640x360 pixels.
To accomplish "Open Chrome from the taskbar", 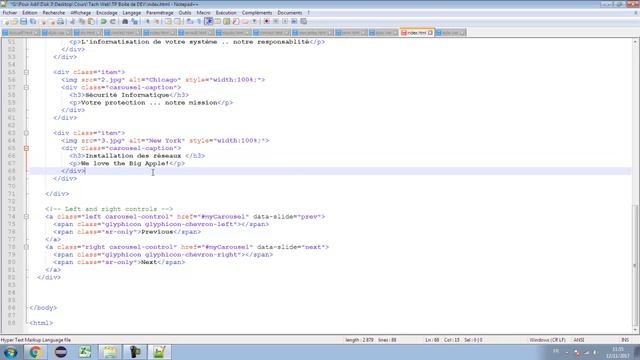I will tap(35, 352).
